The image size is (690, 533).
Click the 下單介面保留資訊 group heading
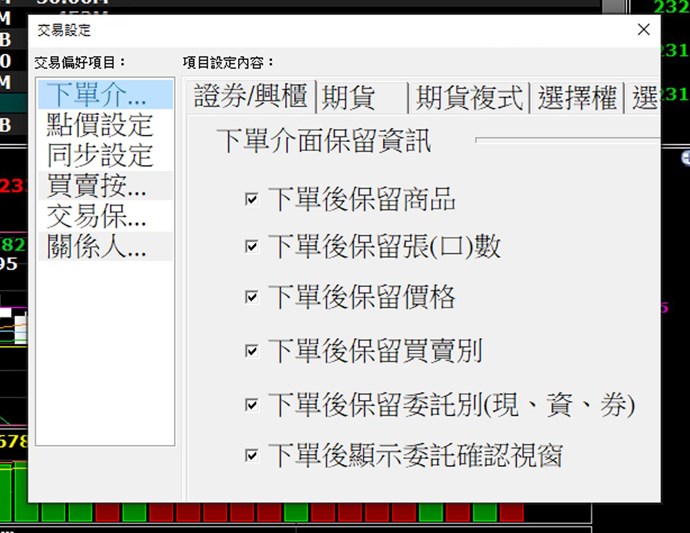coord(324,141)
